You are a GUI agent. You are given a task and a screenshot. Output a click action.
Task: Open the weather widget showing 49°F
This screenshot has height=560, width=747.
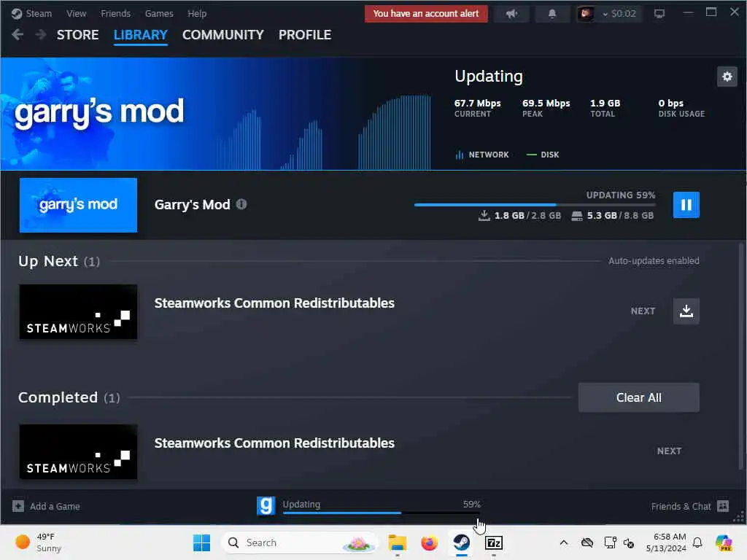tap(38, 542)
